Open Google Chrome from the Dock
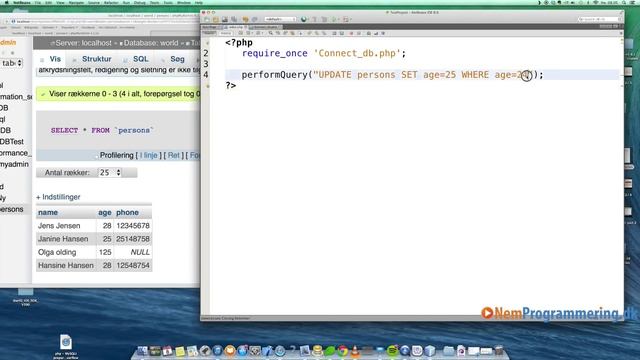The width and height of the screenshot is (640, 360). click(342, 351)
